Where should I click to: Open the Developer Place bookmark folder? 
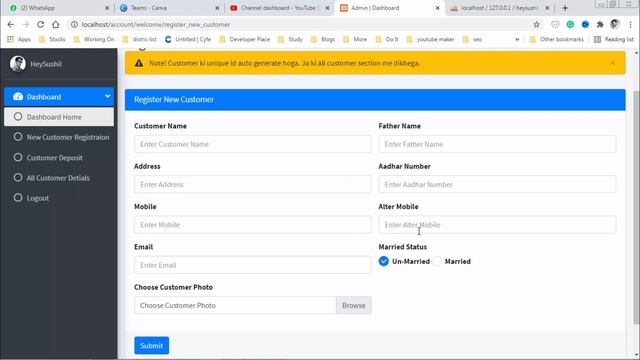(x=244, y=39)
